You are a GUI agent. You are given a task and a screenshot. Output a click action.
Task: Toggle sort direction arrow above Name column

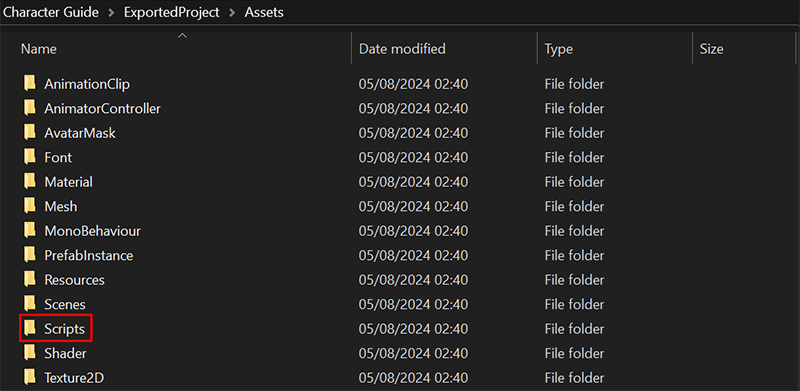pos(182,36)
